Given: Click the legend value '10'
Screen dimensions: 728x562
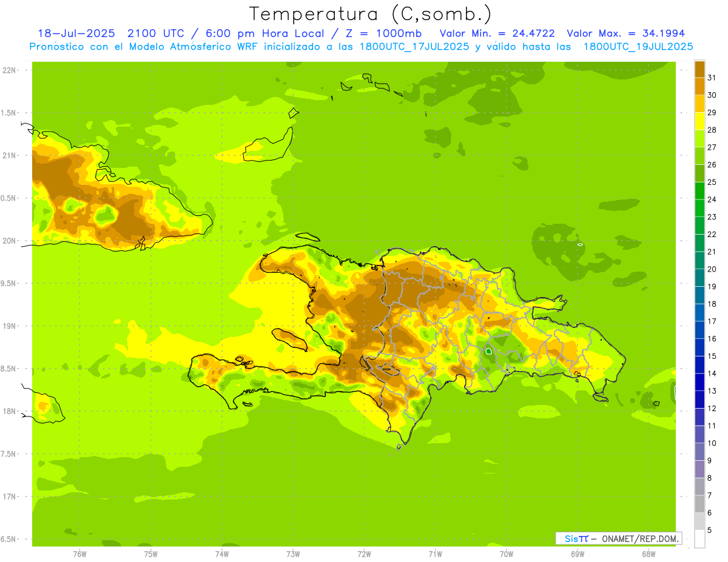Looking at the screenshot, I should pos(712,443).
